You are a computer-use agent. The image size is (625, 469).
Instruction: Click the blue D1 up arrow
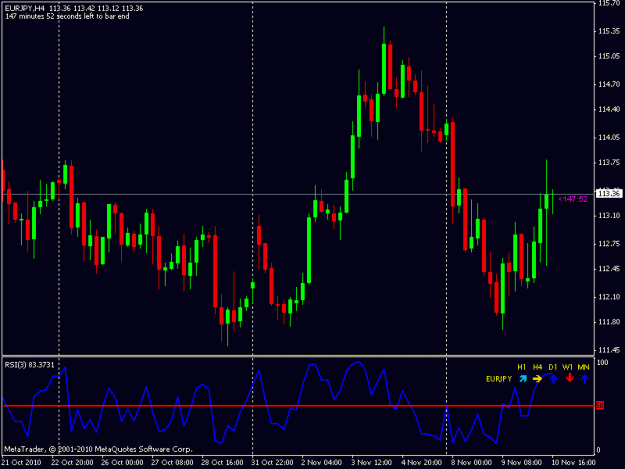tap(553, 379)
